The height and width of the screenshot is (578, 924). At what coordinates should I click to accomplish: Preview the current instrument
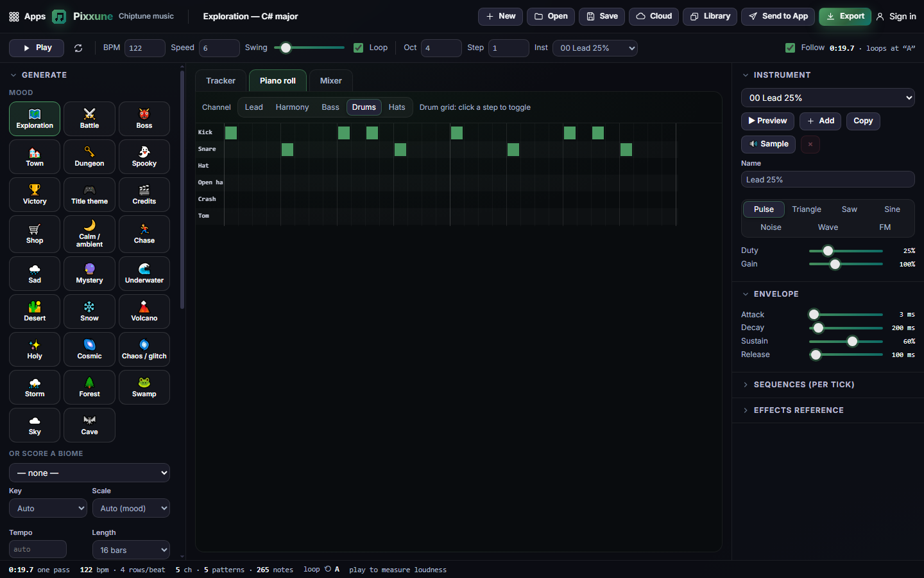[767, 121]
